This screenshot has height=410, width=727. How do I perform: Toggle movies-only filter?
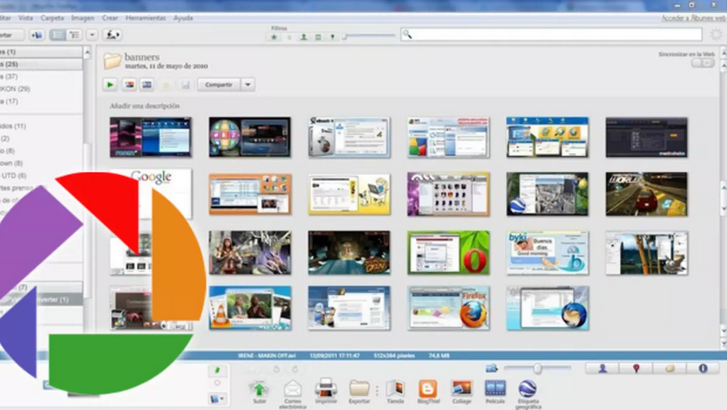[318, 37]
